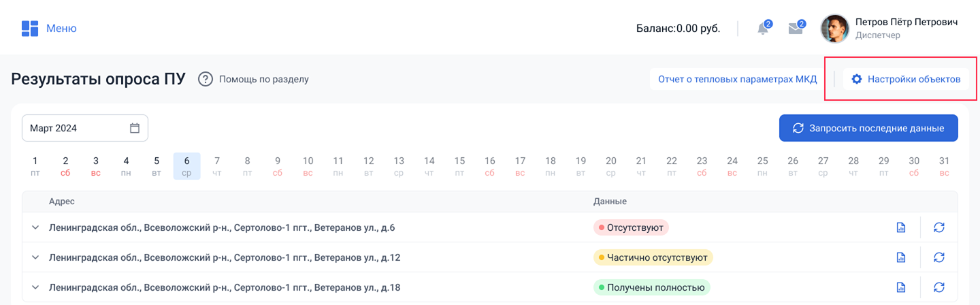980x305 pixels.
Task: Click the help question mark icon
Action: 206,79
